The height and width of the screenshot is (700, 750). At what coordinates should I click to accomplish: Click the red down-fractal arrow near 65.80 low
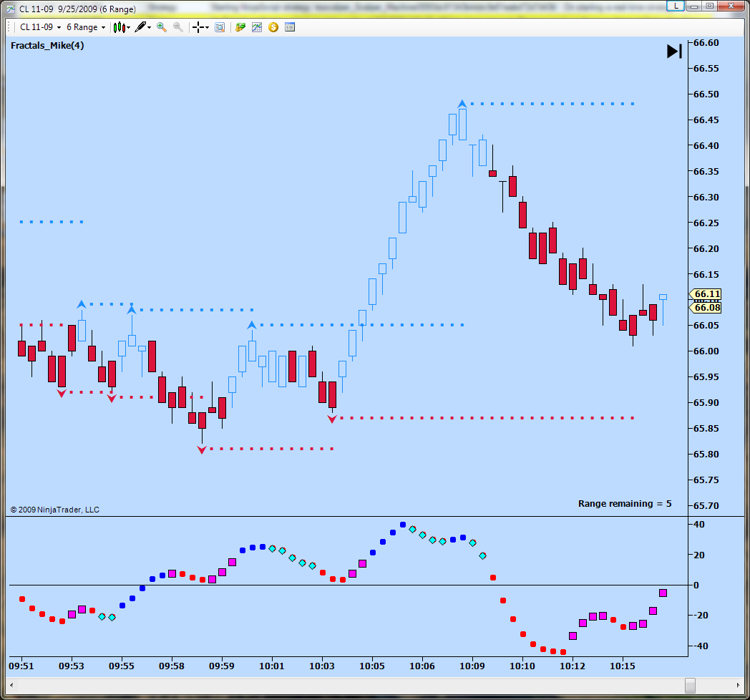coord(202,449)
